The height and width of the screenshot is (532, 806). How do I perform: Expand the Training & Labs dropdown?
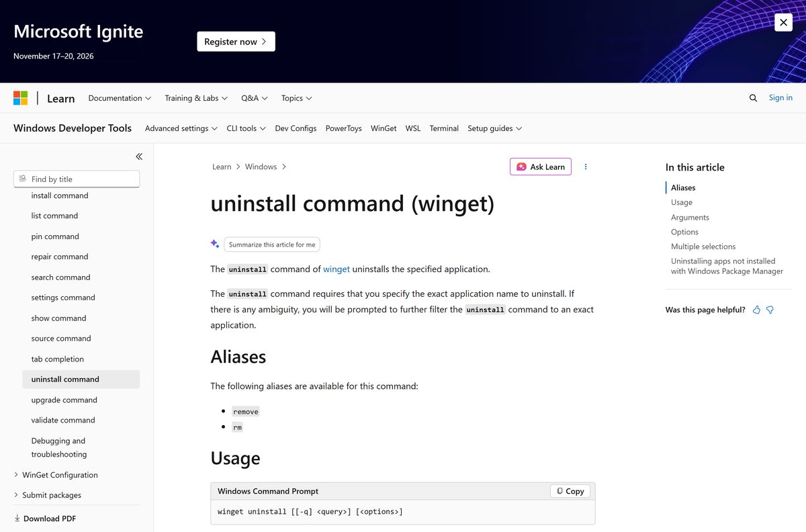click(x=196, y=98)
